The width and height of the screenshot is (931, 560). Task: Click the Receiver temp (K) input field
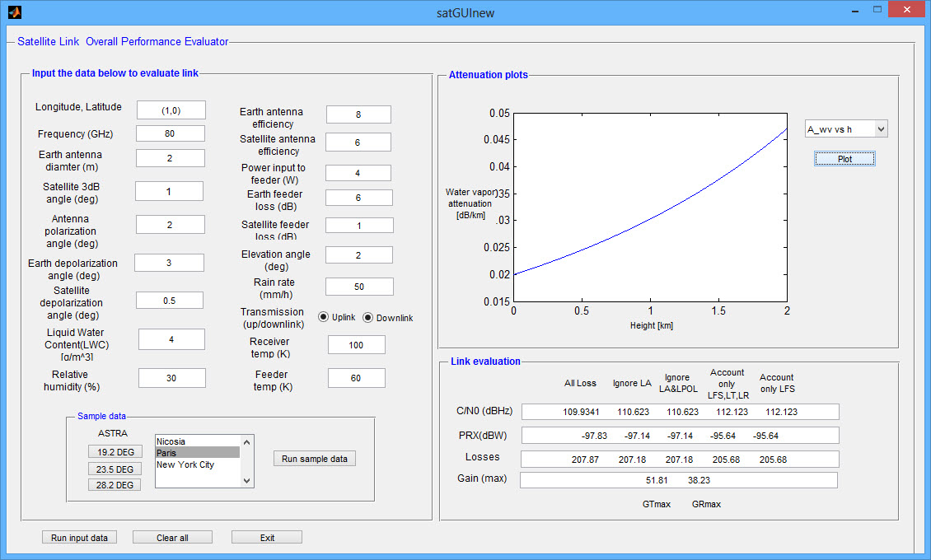pyautogui.click(x=356, y=345)
